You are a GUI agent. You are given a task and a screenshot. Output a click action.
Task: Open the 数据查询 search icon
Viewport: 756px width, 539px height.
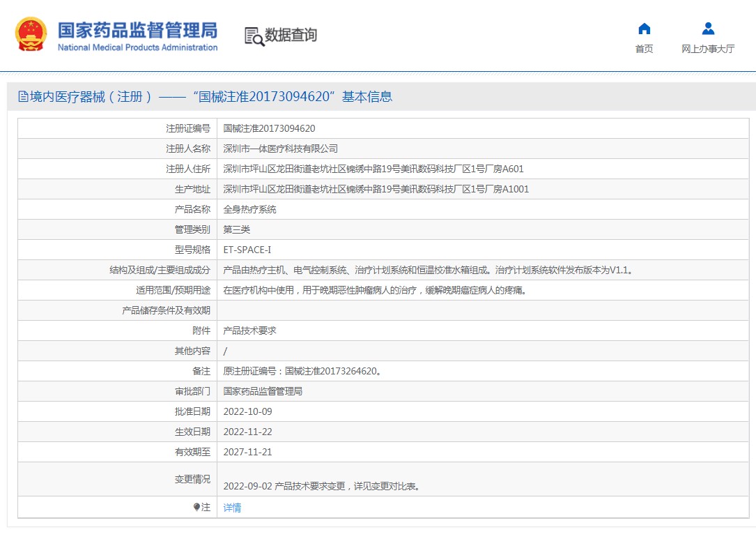[254, 37]
